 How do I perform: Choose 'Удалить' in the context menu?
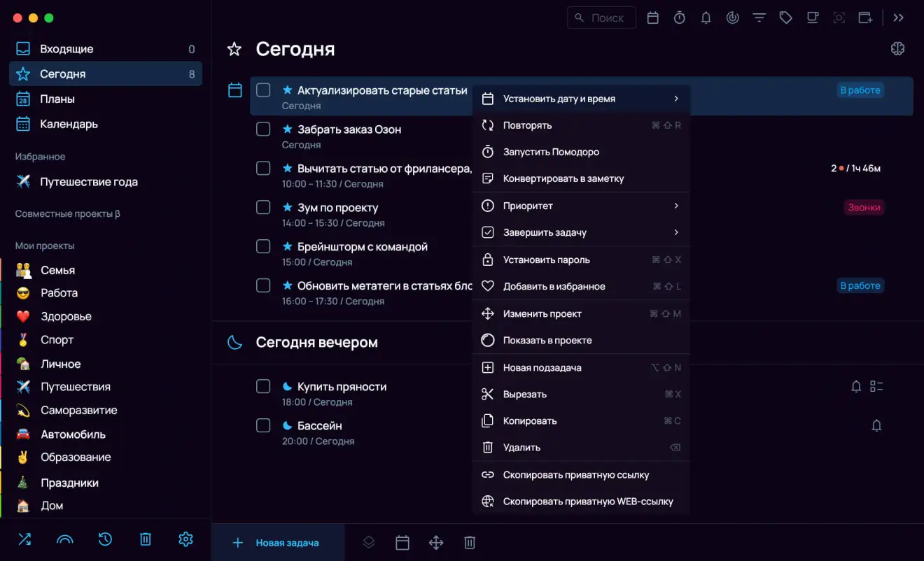pyautogui.click(x=521, y=448)
